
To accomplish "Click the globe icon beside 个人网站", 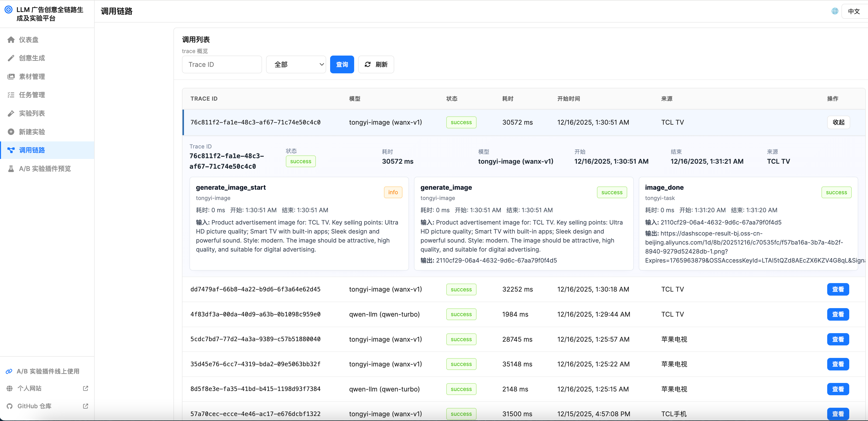I will tap(10, 388).
